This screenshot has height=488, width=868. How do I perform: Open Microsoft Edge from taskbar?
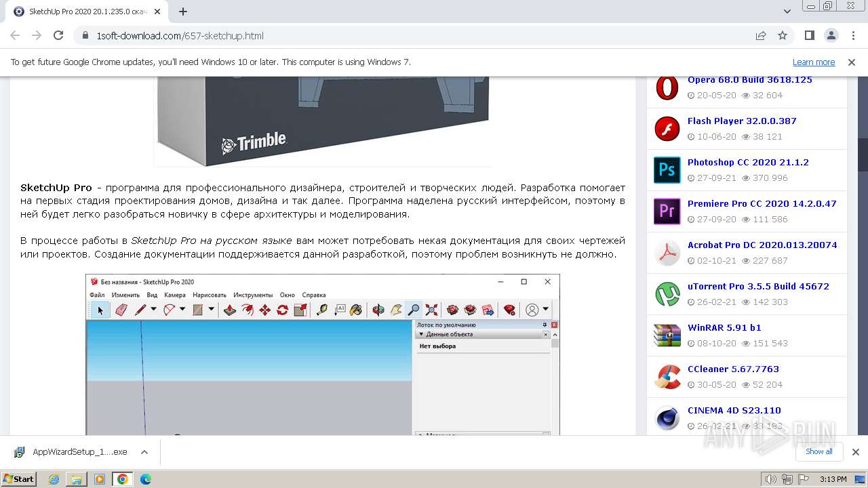coord(146,479)
